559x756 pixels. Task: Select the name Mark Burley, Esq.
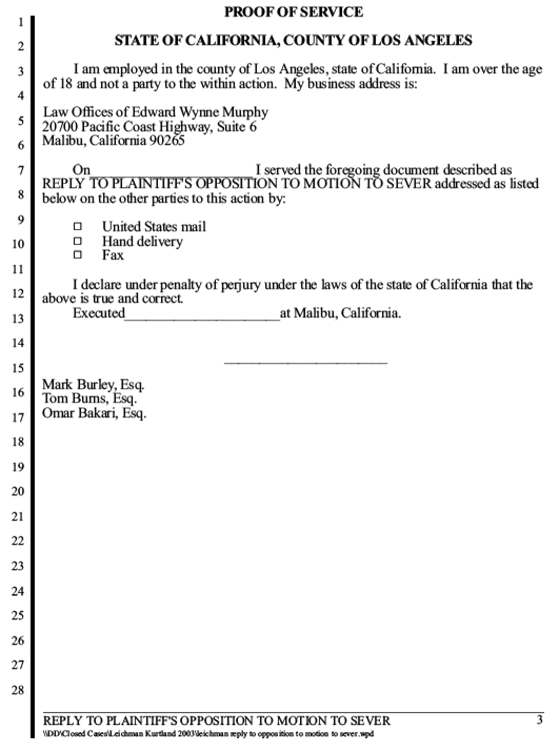93,385
